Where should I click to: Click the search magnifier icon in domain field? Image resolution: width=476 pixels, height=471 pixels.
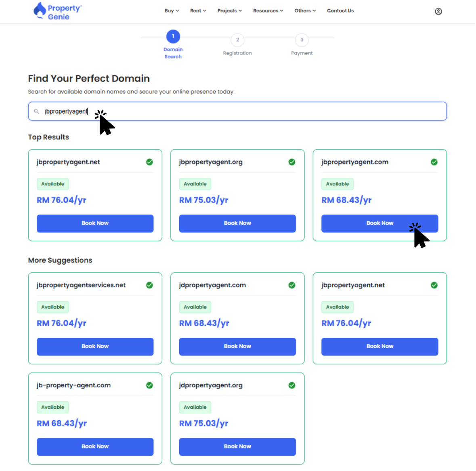36,111
